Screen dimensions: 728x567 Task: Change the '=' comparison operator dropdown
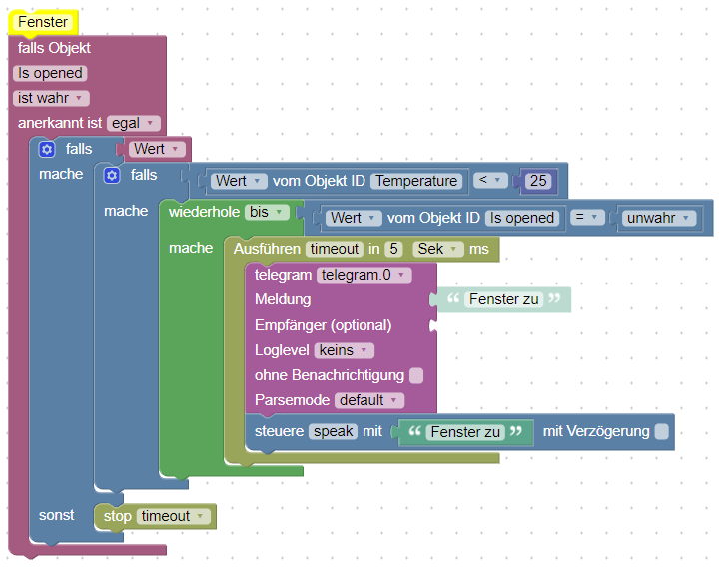tap(587, 217)
